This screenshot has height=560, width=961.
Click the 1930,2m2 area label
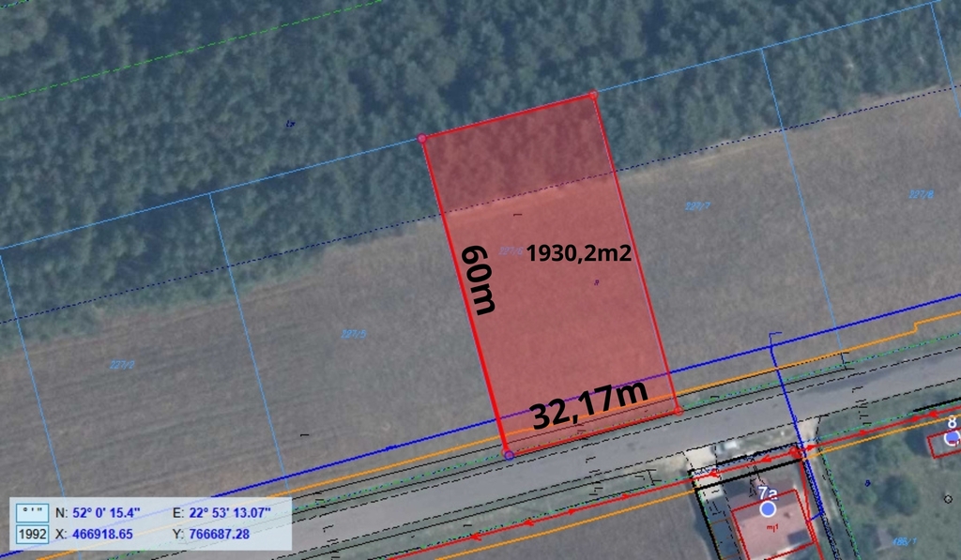578,253
